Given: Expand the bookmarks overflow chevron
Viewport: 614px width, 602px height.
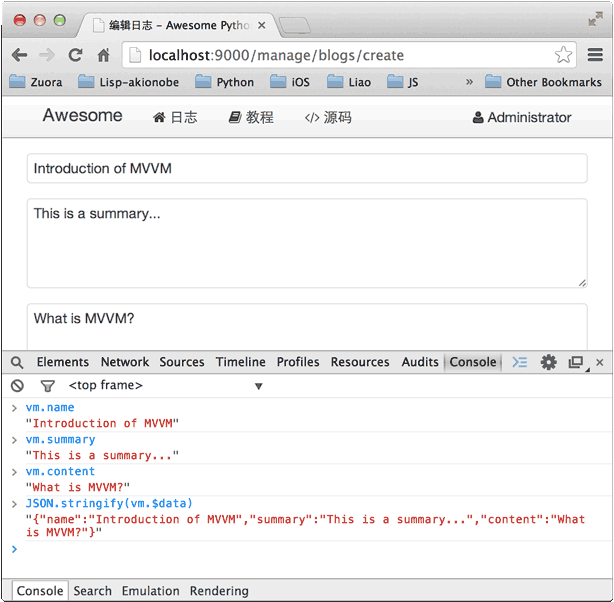Looking at the screenshot, I should [469, 82].
